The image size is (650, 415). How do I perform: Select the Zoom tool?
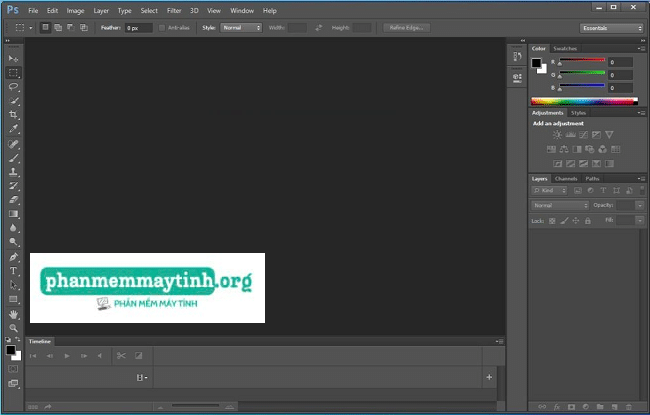click(14, 328)
